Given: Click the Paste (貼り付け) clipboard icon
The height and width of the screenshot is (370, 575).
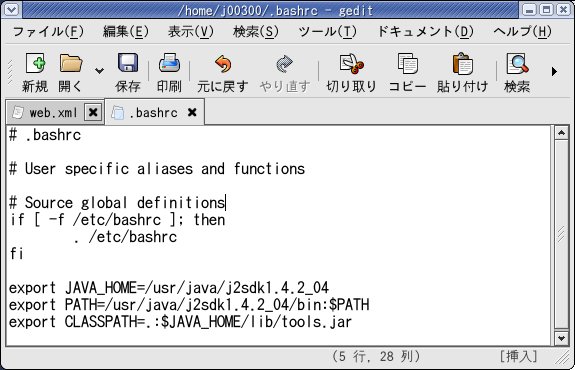Looking at the screenshot, I should tap(462, 63).
